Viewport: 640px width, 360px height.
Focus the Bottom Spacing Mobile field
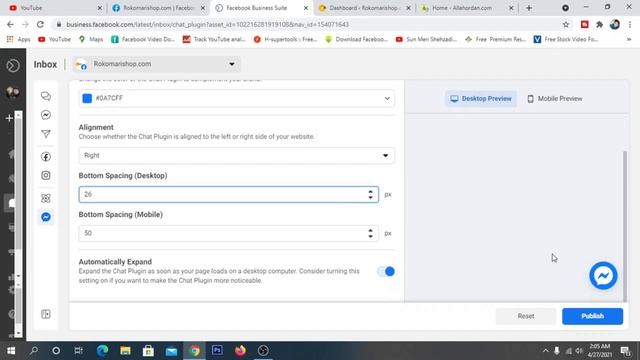(229, 233)
